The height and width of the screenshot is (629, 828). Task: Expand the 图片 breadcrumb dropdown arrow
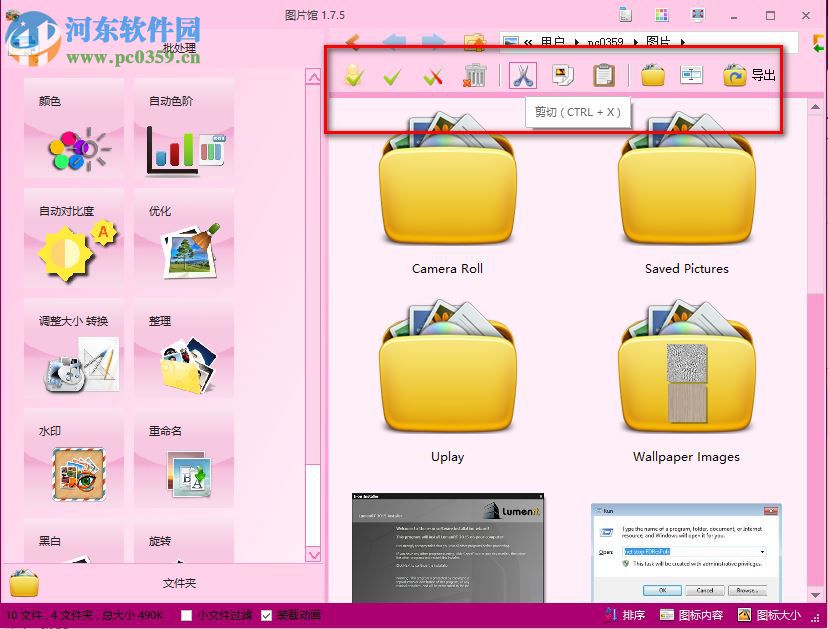click(x=683, y=42)
